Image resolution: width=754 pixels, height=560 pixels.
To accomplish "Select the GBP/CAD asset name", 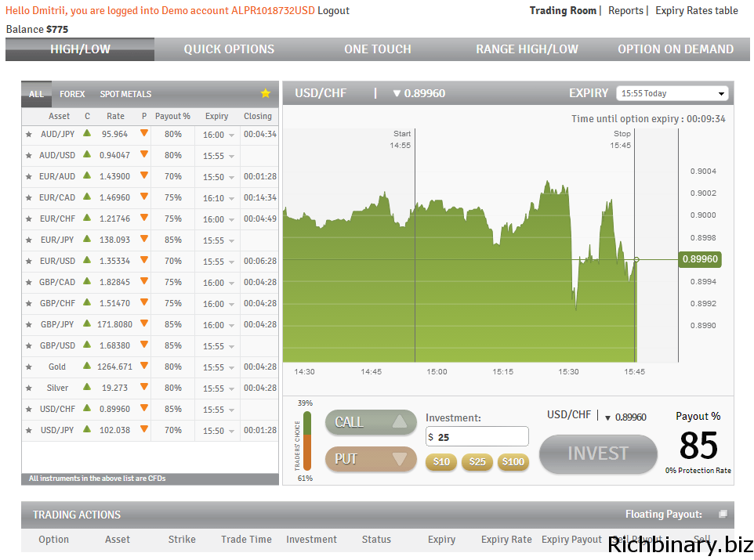I will (57, 282).
